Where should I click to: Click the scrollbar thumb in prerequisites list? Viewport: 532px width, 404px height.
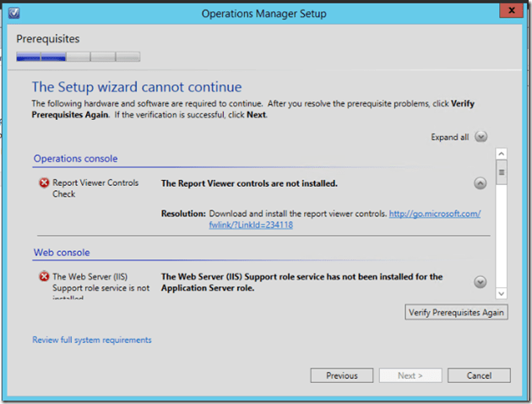tap(501, 172)
